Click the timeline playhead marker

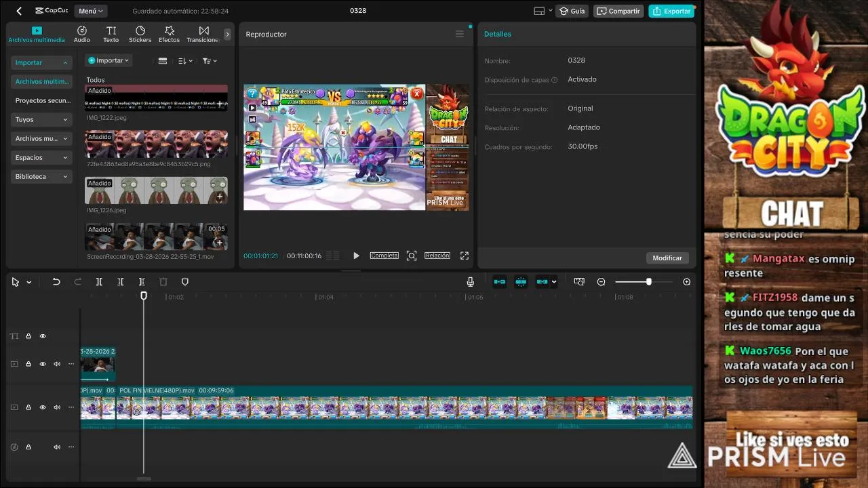(x=144, y=296)
